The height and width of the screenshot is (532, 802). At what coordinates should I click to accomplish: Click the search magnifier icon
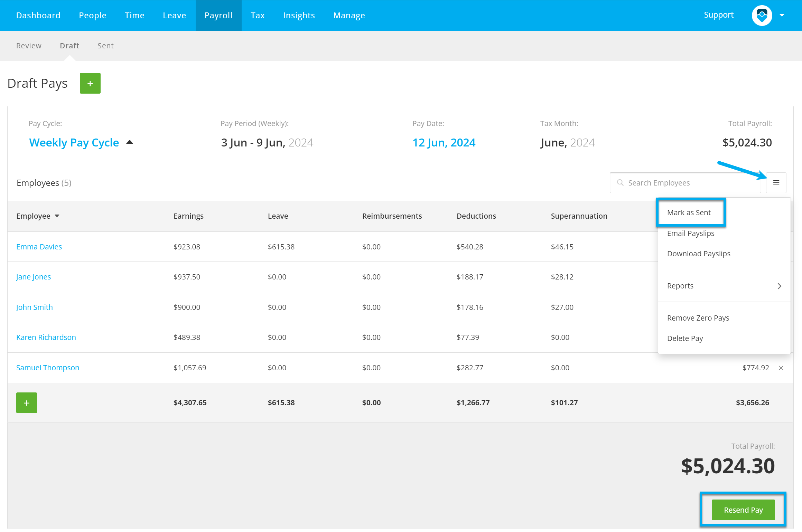(x=620, y=182)
